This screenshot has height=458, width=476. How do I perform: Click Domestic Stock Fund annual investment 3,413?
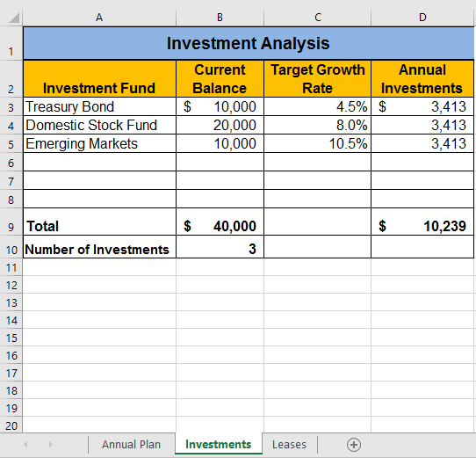(422, 125)
